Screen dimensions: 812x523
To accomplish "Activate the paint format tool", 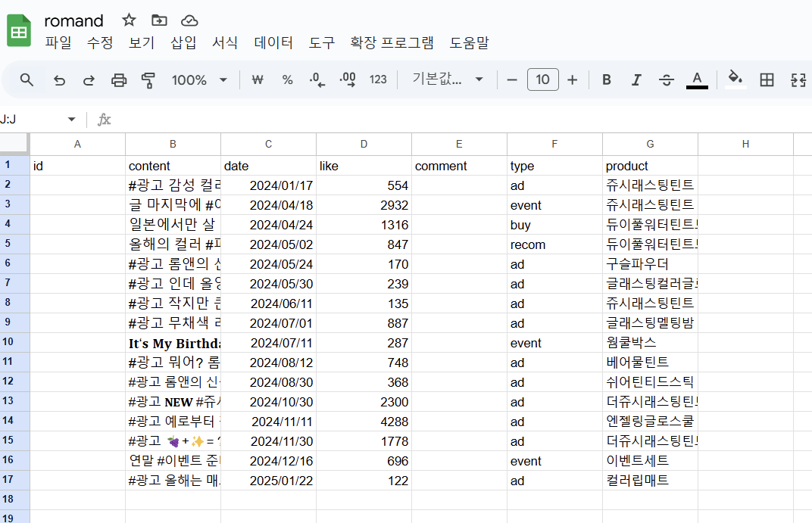I will (148, 80).
